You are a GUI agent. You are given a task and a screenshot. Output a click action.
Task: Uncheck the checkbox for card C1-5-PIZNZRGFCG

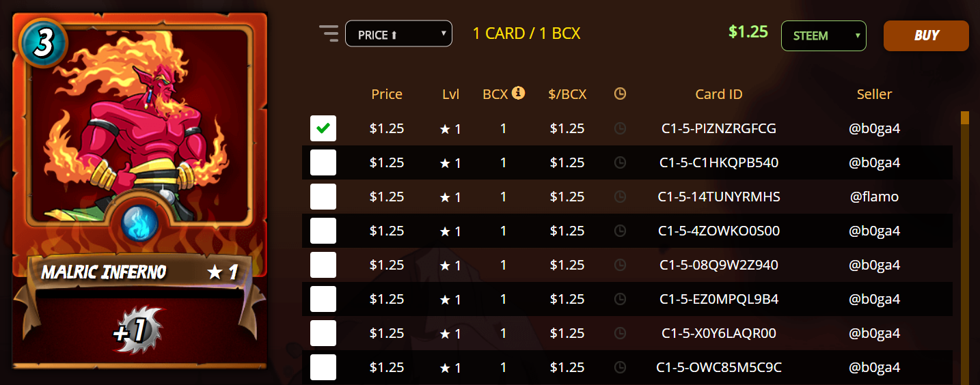tap(323, 128)
